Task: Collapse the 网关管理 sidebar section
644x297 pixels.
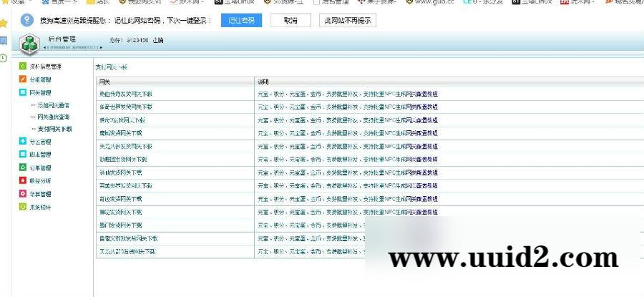Action: 40,93
